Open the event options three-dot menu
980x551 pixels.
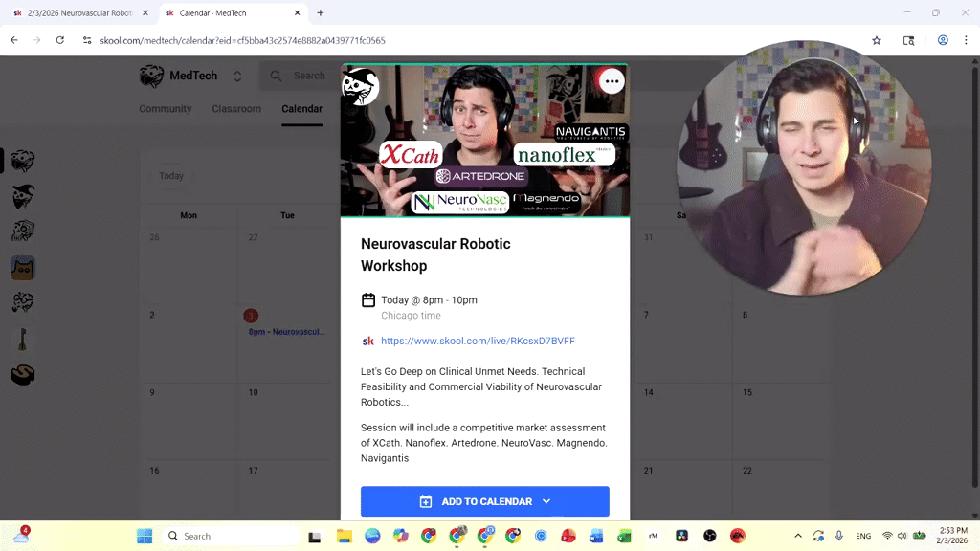click(x=612, y=81)
